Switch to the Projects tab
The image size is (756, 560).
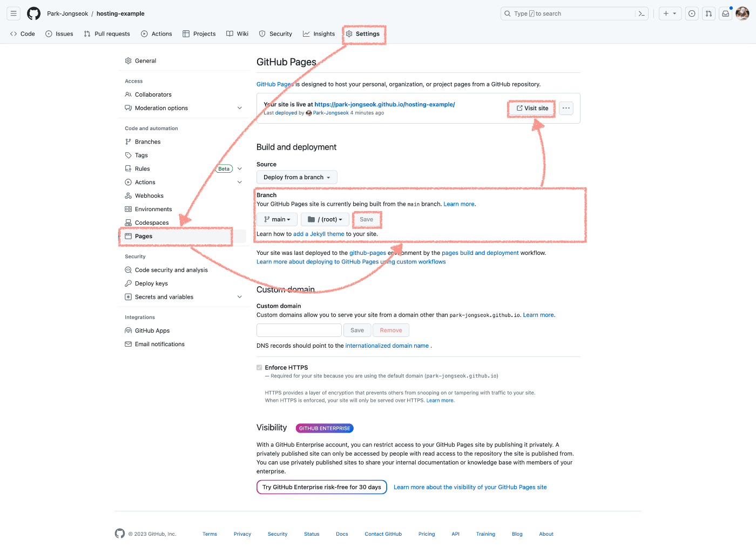199,33
